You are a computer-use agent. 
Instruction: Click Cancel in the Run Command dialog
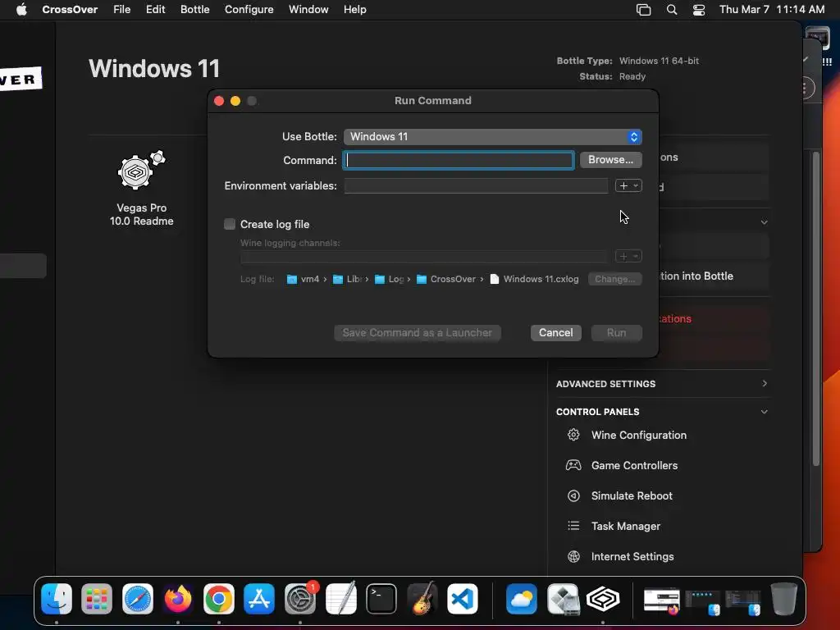click(x=555, y=333)
